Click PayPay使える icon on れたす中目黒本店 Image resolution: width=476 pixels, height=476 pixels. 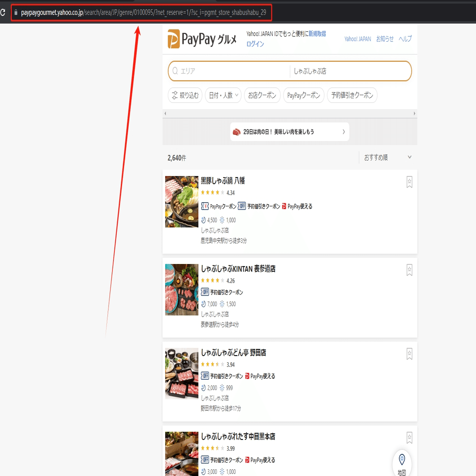point(247,460)
